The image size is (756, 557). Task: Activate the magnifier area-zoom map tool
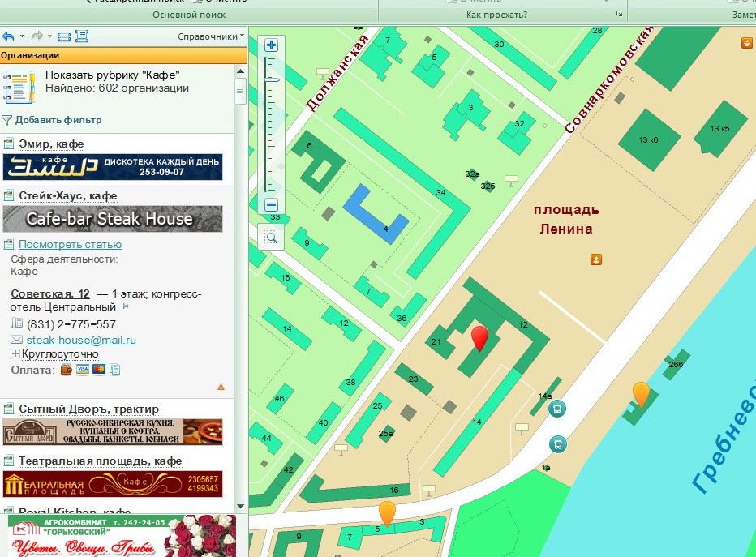[272, 237]
